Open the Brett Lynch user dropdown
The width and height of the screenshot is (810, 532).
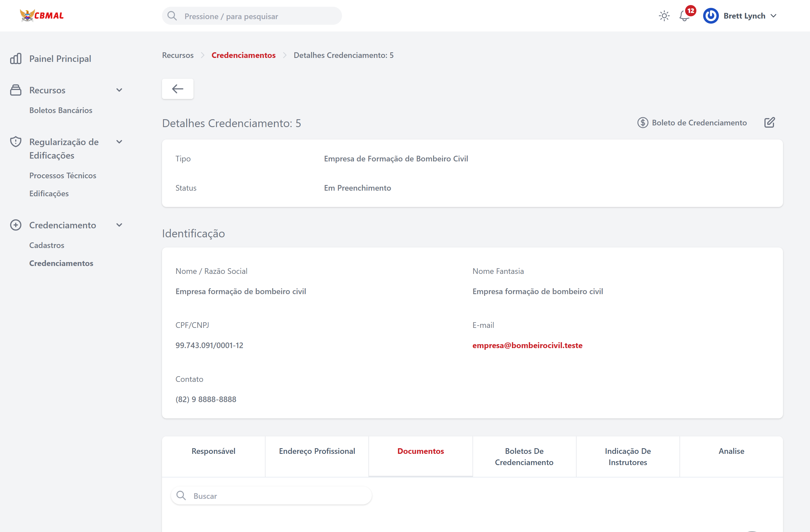[x=773, y=16]
